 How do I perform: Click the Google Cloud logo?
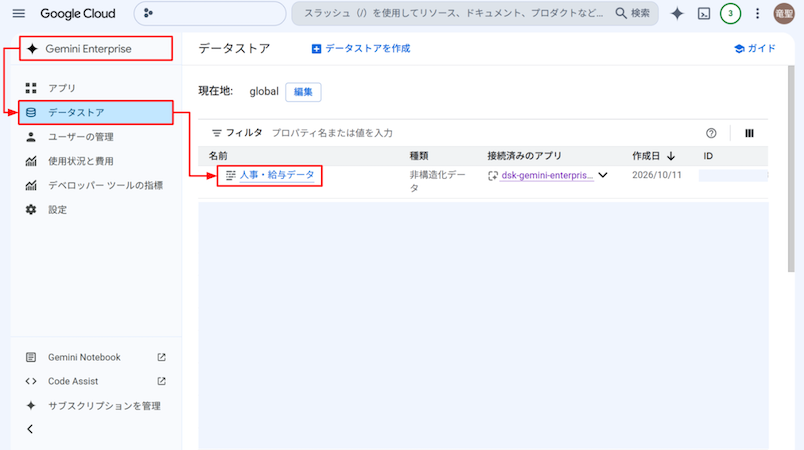coord(78,13)
